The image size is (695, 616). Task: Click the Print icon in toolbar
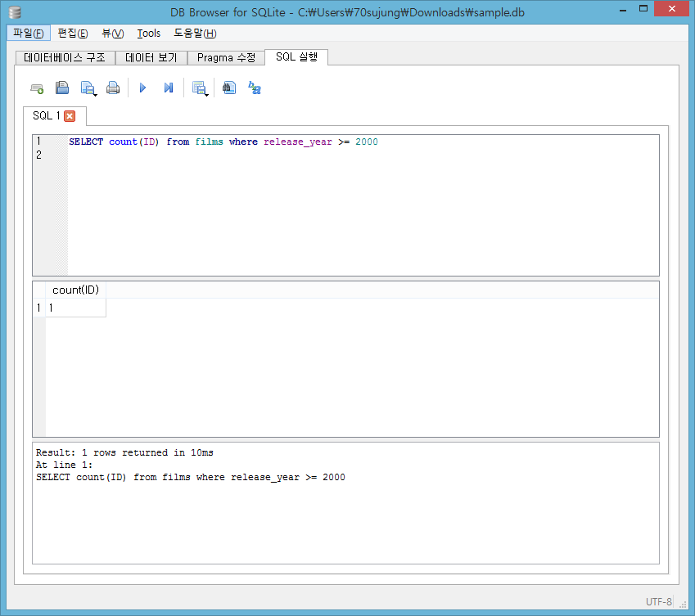click(113, 88)
